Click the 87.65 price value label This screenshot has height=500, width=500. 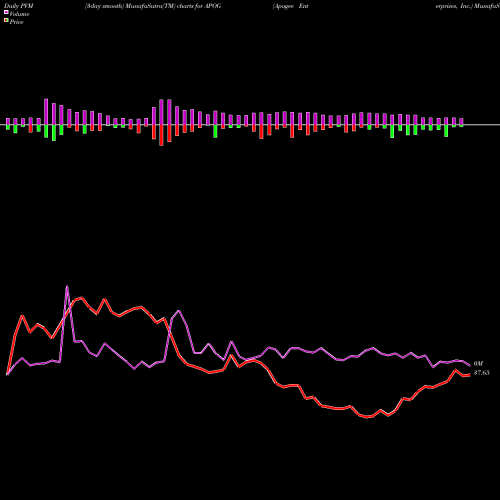[482, 373]
